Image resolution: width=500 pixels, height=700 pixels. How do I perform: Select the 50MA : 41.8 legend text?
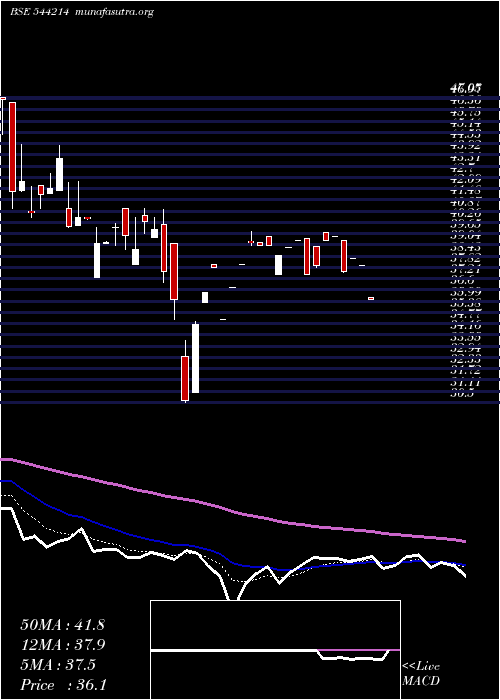click(62, 625)
